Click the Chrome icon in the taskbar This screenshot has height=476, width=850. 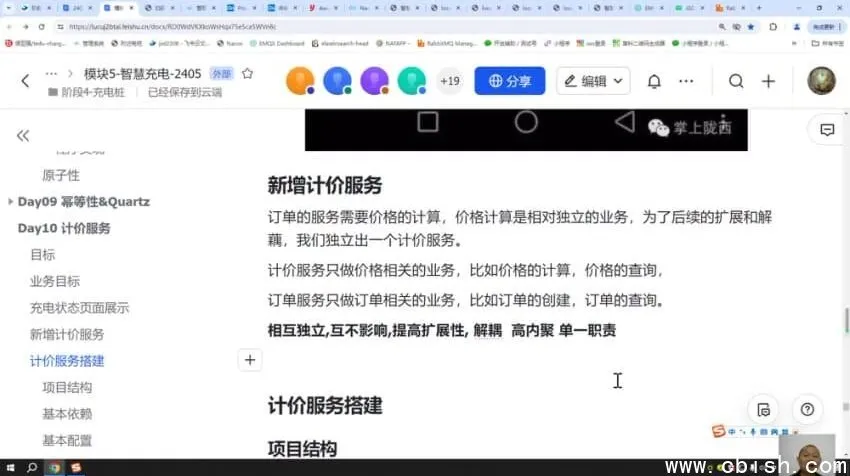[x=54, y=467]
